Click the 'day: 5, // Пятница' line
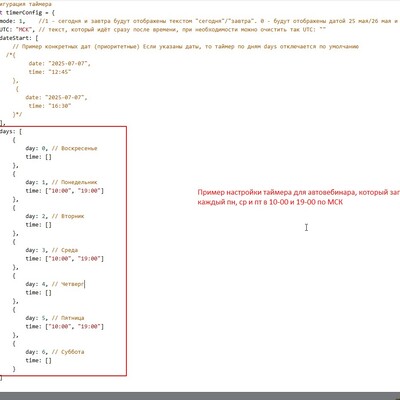Image resolution: width=400 pixels, height=400 pixels. click(55, 318)
